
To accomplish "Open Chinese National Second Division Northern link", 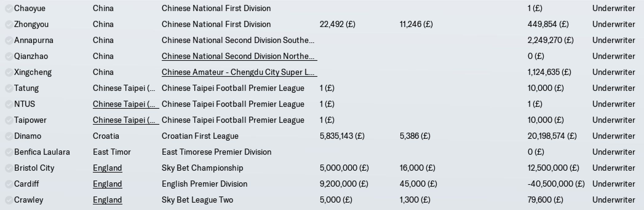I will click(x=239, y=56).
